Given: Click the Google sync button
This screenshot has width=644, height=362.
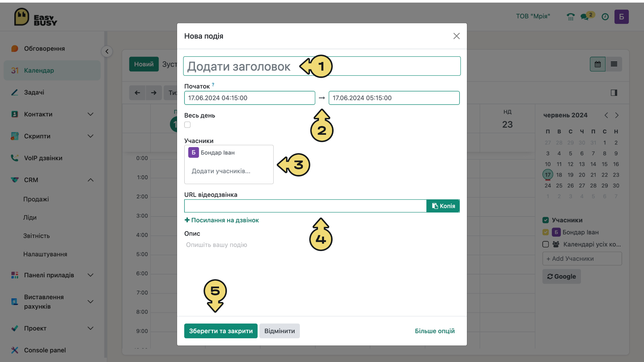Looking at the screenshot, I should (x=561, y=277).
